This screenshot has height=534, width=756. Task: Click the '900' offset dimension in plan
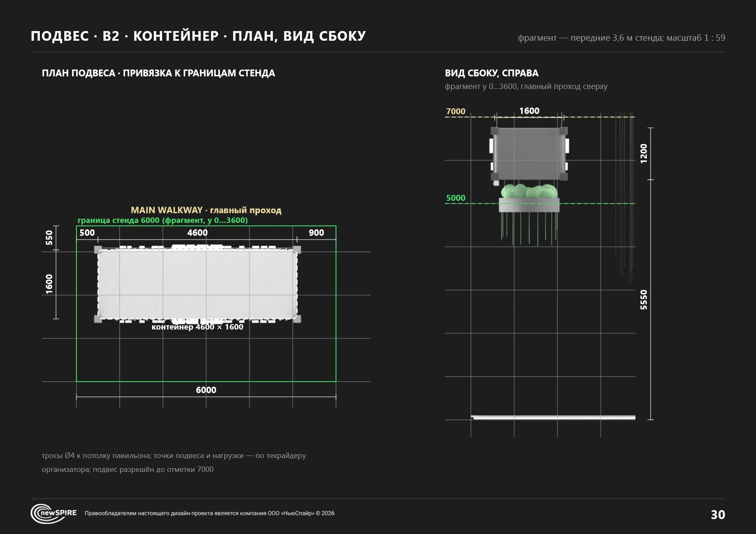[316, 233]
